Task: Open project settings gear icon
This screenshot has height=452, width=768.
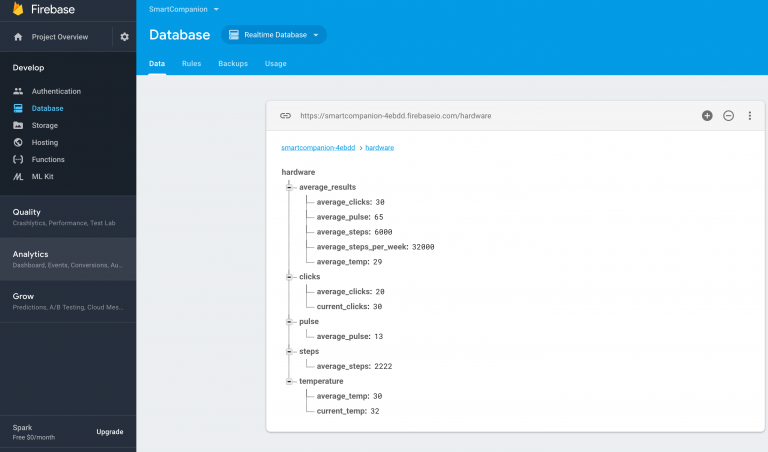Action: [x=124, y=37]
